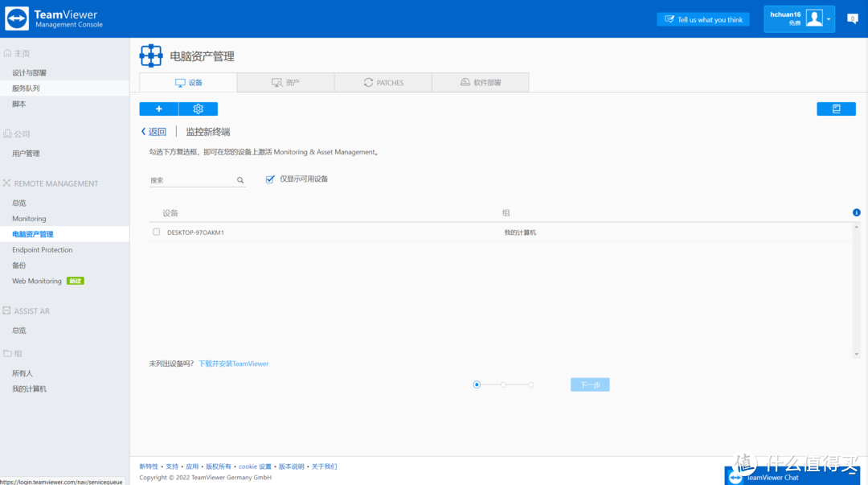Viewport: 868px width, 485px height.
Task: Go back via 返回 link
Action: pyautogui.click(x=154, y=132)
